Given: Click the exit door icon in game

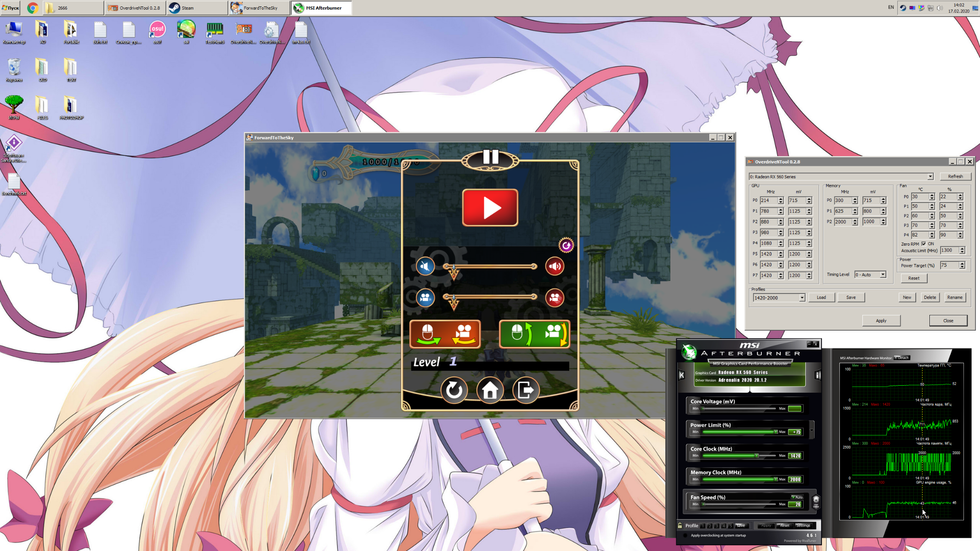Looking at the screenshot, I should (526, 390).
